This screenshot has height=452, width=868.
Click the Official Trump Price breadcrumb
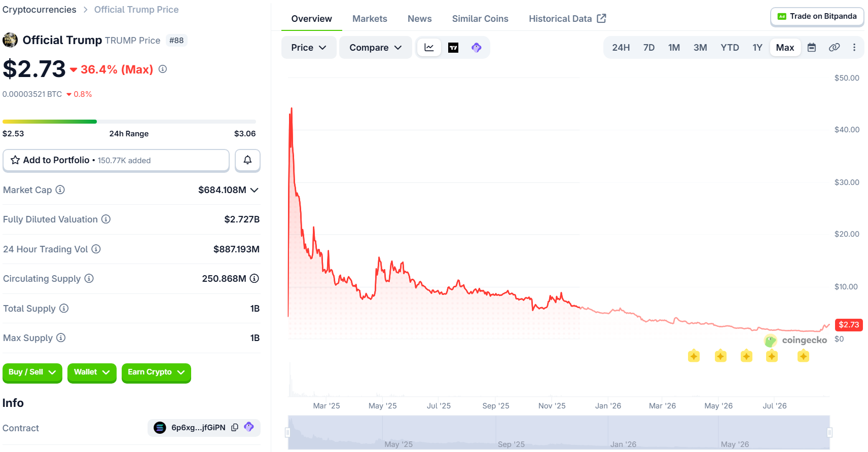pyautogui.click(x=136, y=10)
